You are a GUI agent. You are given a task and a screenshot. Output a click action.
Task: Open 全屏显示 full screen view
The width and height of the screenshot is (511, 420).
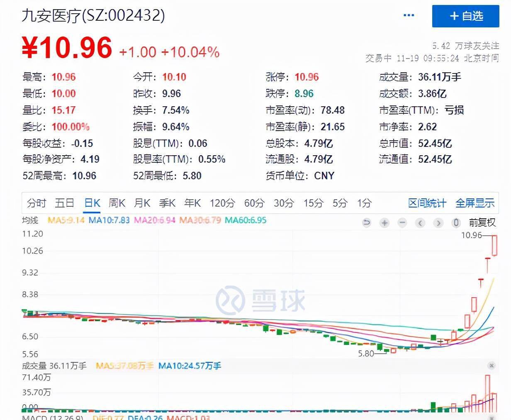coord(475,203)
